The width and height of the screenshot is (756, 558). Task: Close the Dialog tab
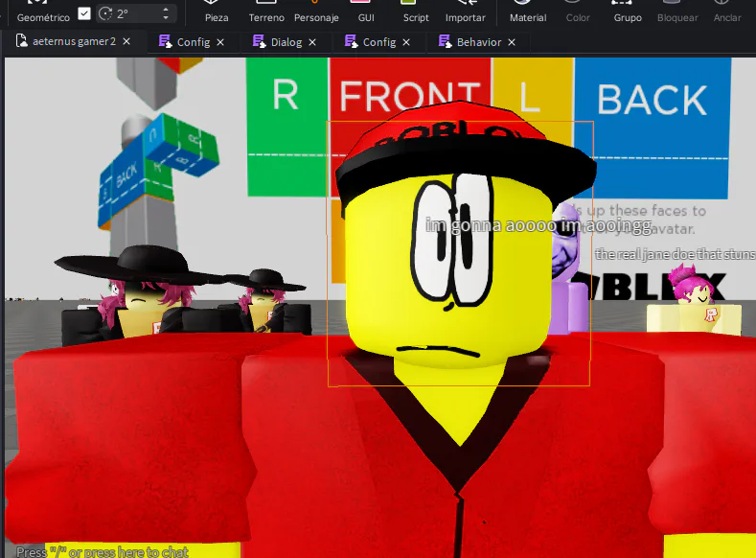click(312, 42)
